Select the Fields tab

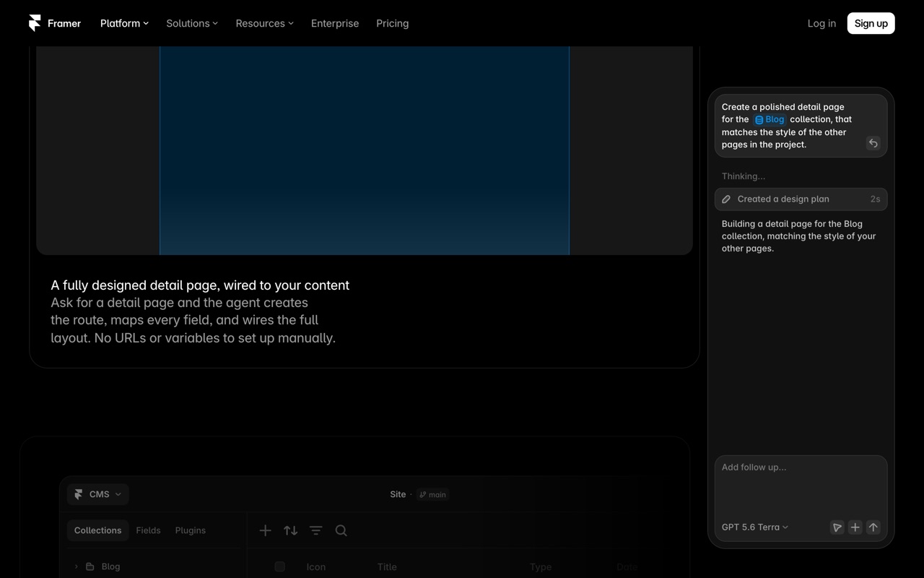click(148, 530)
